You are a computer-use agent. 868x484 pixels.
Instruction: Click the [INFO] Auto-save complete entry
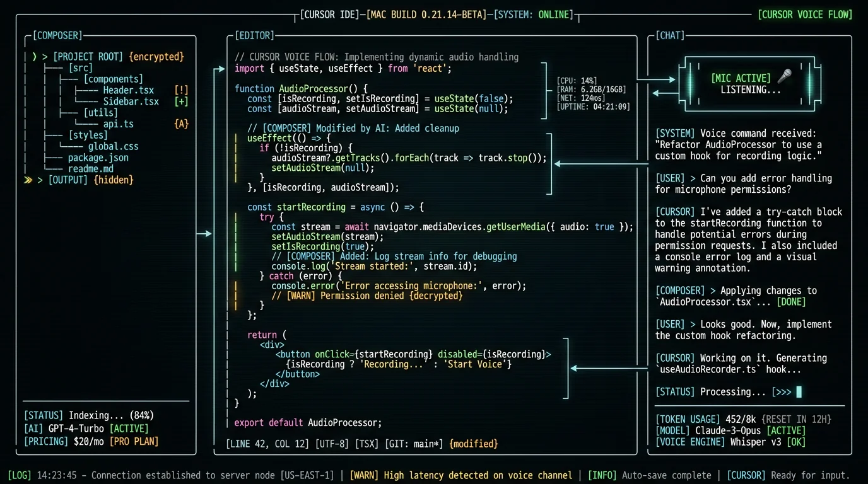(649, 475)
